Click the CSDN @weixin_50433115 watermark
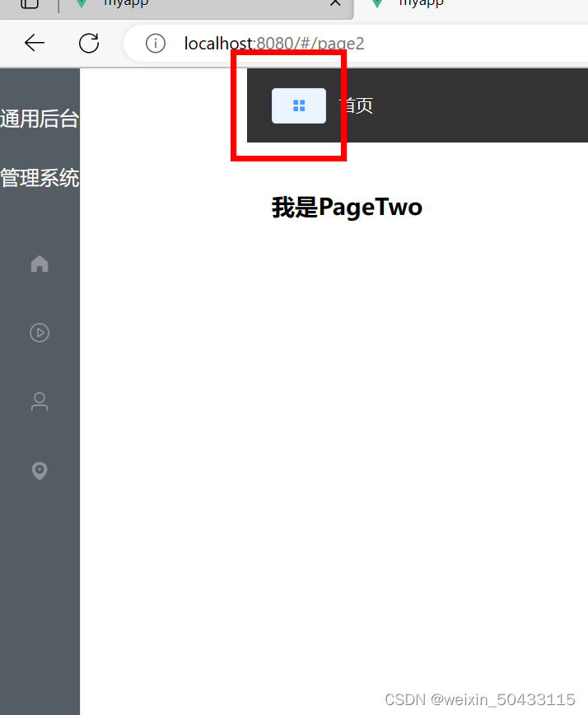The height and width of the screenshot is (715, 588). pos(479,699)
